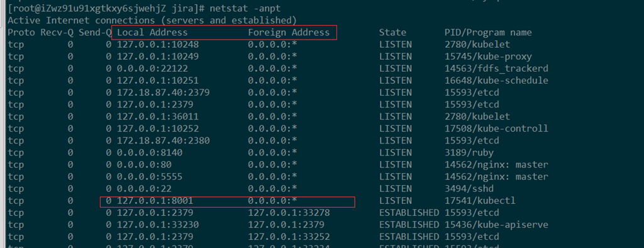Select local address 0.0.0.0:22
This screenshot has width=644, height=248.
(x=144, y=189)
